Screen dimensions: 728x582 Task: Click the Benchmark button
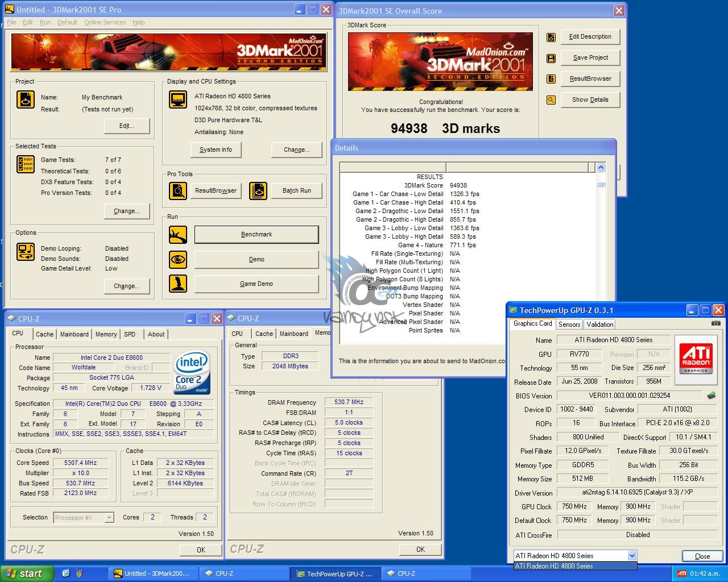(x=257, y=234)
